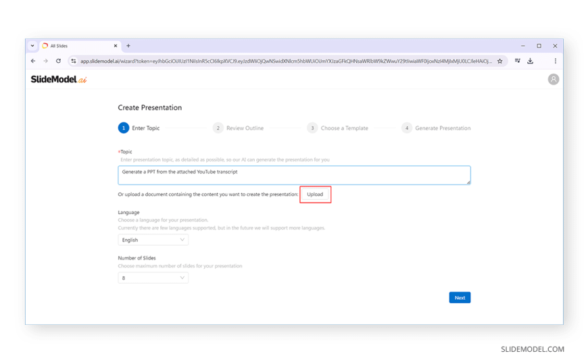Click the browser forward arrow

click(x=46, y=61)
